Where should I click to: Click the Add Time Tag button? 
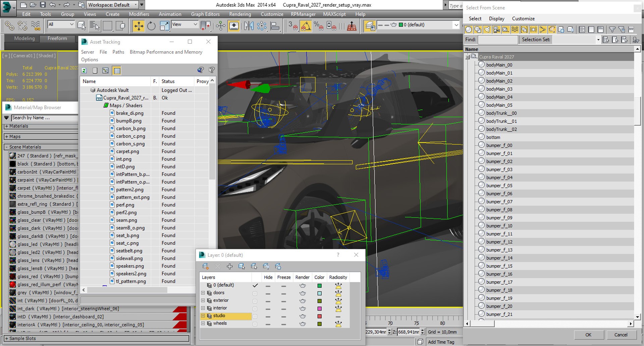(441, 342)
